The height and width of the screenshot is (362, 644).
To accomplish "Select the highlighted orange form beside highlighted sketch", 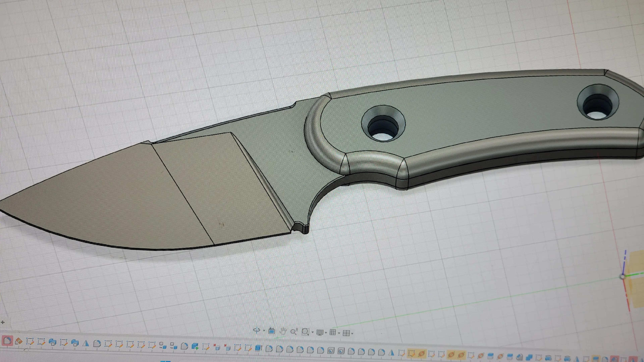I will [x=422, y=354].
